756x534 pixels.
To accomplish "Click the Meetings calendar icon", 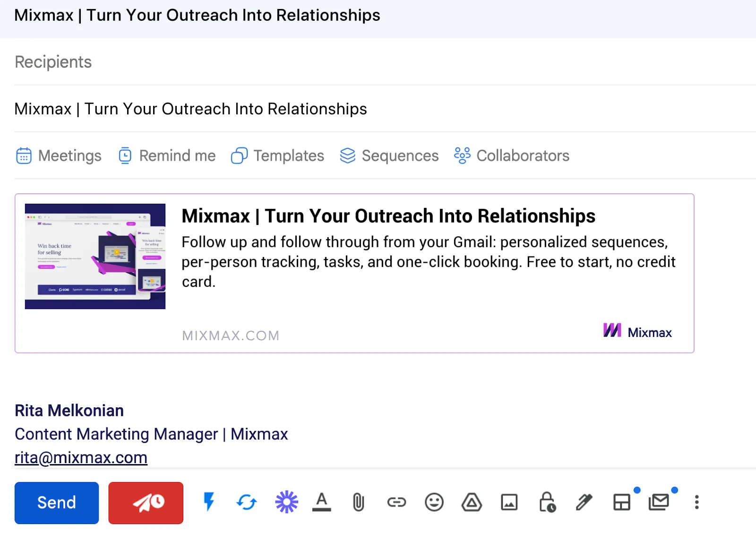I will coord(24,155).
